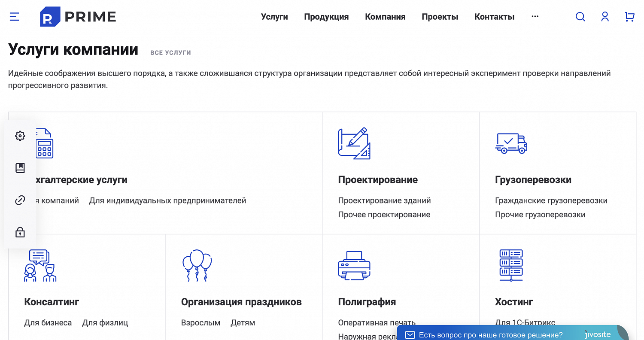Open the accounting услуги heading link
644x340 pixels.
[82, 179]
